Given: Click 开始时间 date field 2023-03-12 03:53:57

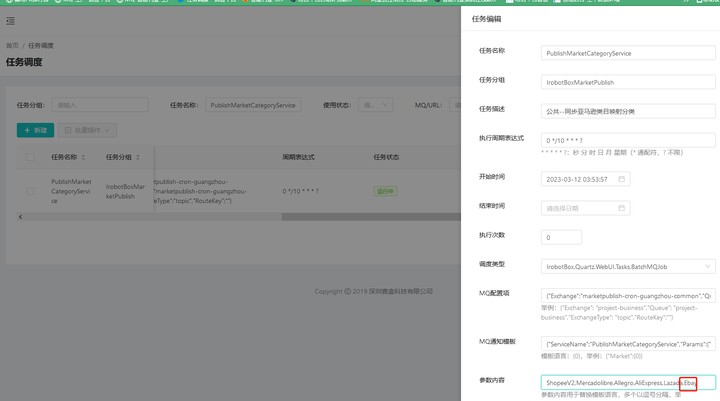Looking at the screenshot, I should coord(585,179).
